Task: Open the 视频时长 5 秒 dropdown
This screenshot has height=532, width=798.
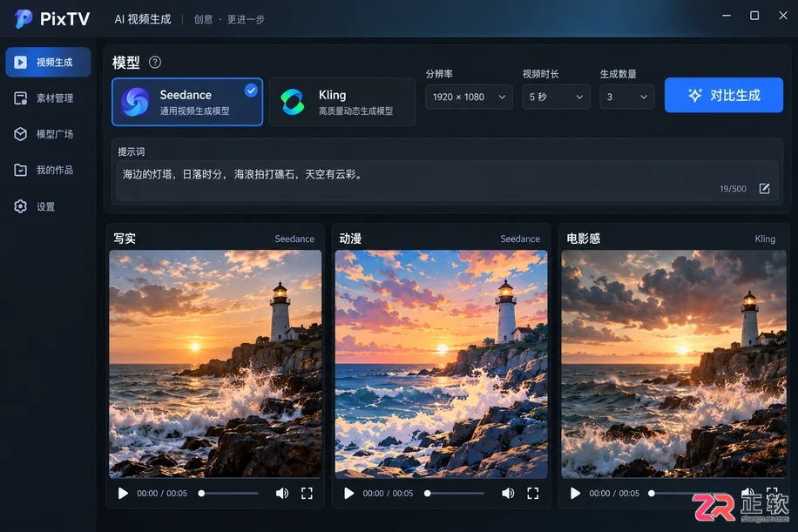Action: pyautogui.click(x=556, y=97)
